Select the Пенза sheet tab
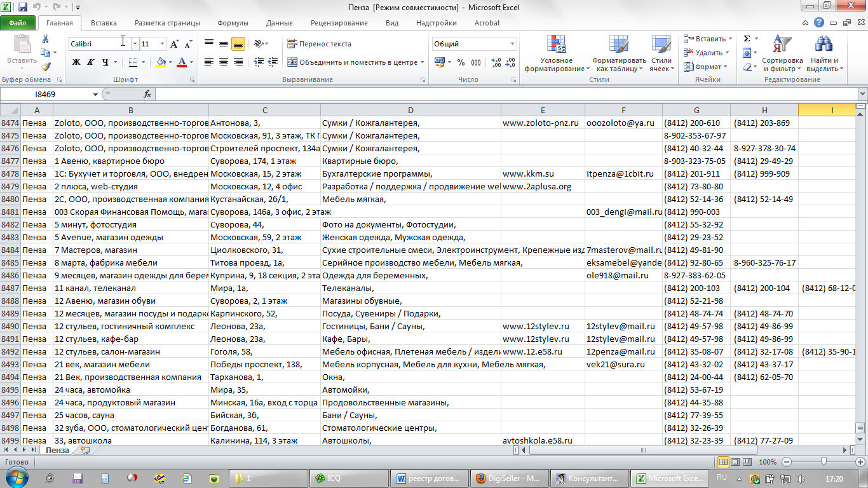The width and height of the screenshot is (868, 488). coord(57,450)
